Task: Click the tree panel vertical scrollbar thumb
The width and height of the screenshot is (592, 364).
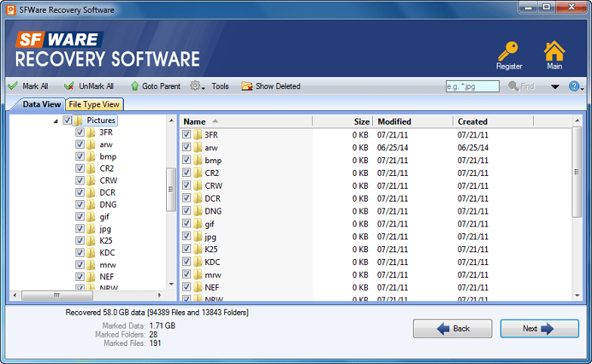Action: (x=171, y=189)
